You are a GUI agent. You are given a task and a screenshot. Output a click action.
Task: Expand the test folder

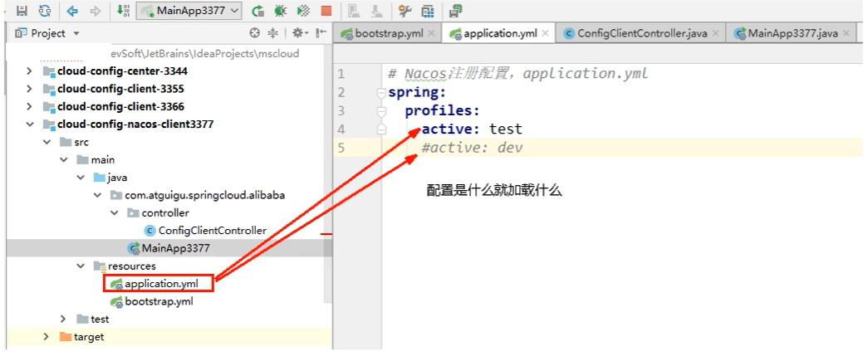[x=64, y=319]
